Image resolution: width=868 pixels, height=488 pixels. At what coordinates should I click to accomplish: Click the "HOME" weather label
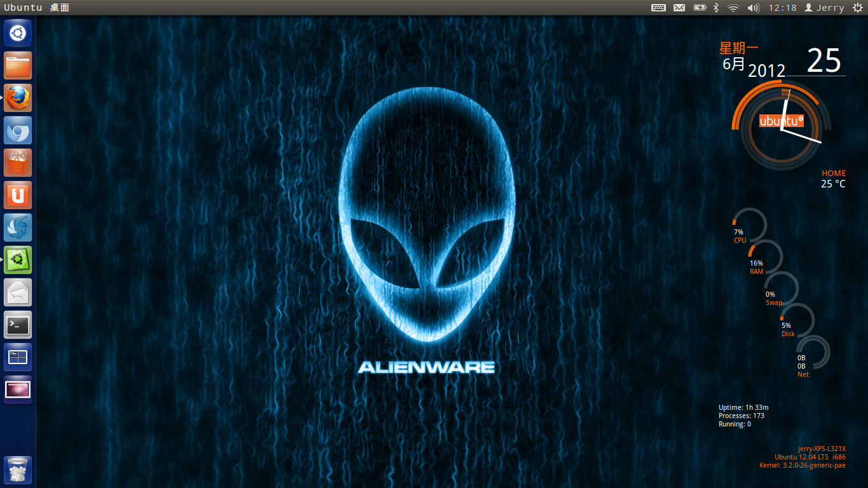[x=834, y=173]
